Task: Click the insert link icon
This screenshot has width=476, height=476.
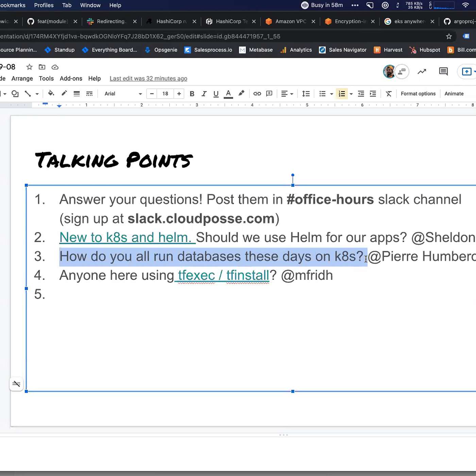Action: (257, 94)
